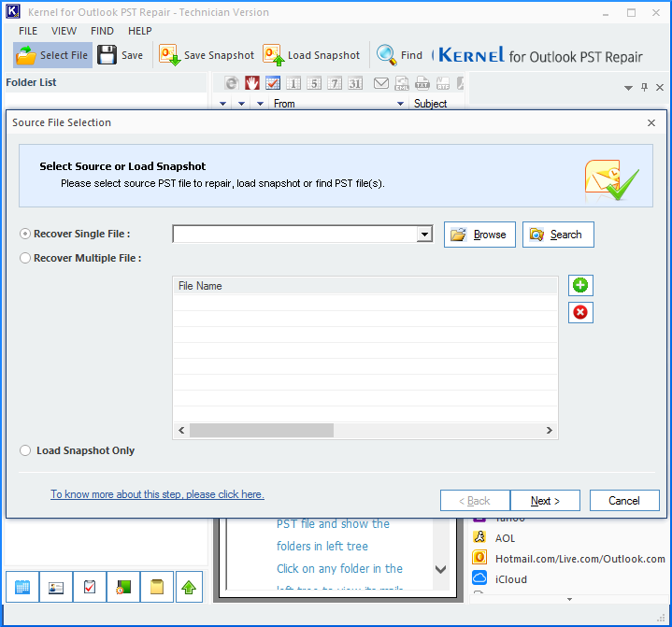The height and width of the screenshot is (627, 672).
Task: Click the iCloud entry
Action: click(x=500, y=579)
